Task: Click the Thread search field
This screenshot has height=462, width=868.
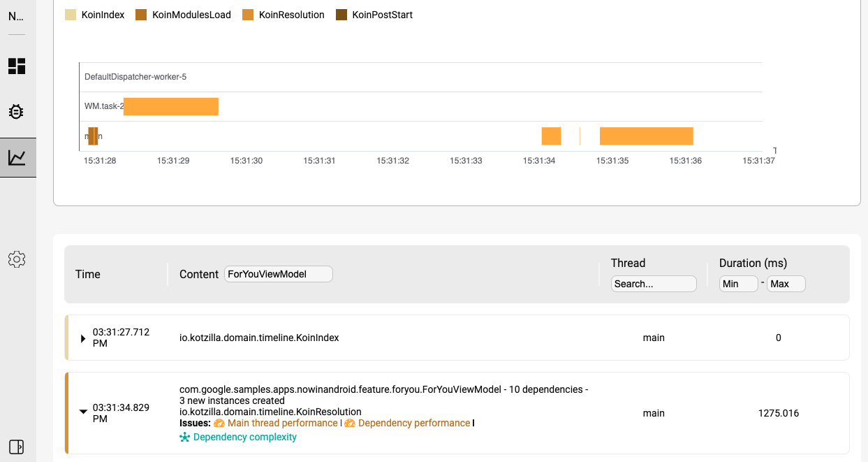Action: (x=654, y=283)
